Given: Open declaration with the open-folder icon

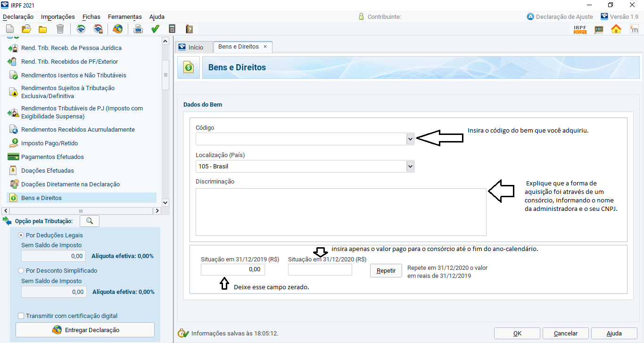Looking at the screenshot, I should coord(26,29).
